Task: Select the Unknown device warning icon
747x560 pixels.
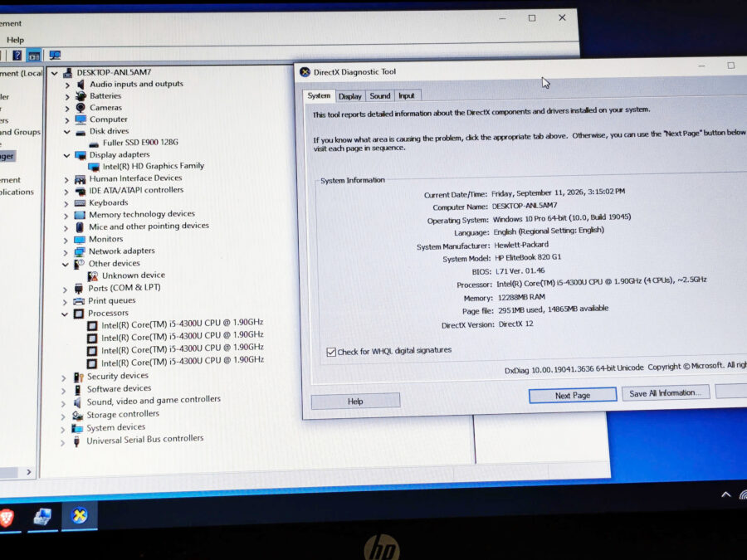Action: (x=92, y=275)
